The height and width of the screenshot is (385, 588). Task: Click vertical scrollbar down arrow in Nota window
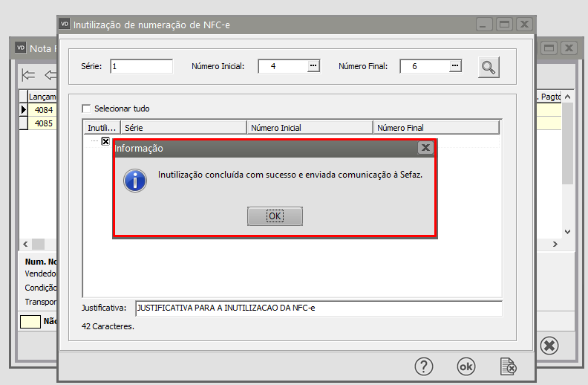point(568,232)
